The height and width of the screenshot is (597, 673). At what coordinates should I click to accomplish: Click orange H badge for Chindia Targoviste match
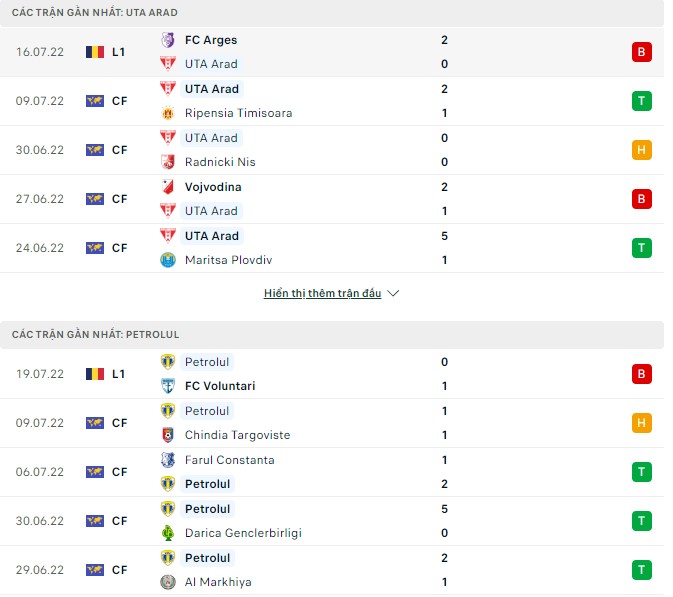pyautogui.click(x=641, y=423)
